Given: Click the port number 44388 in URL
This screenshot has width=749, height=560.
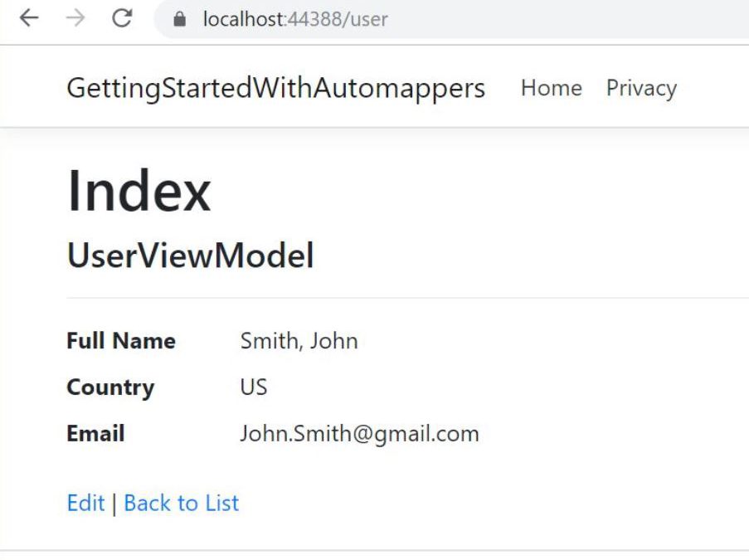Looking at the screenshot, I should click(316, 19).
